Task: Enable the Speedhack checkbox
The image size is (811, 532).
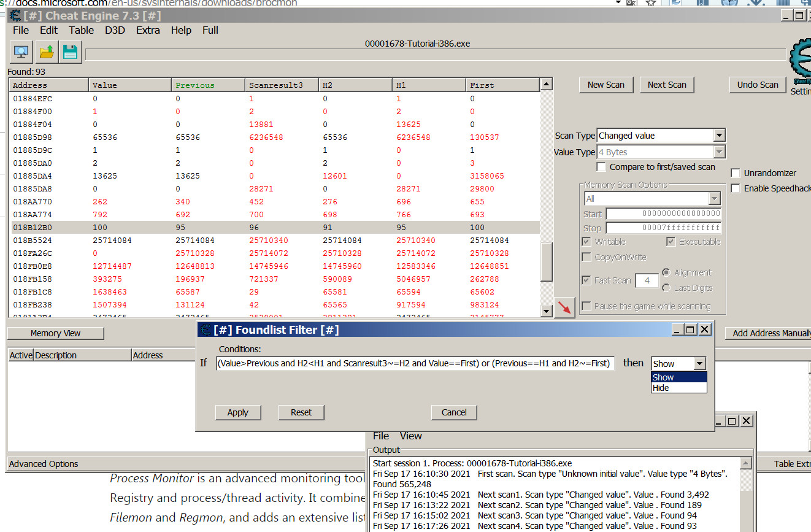Action: click(x=736, y=188)
